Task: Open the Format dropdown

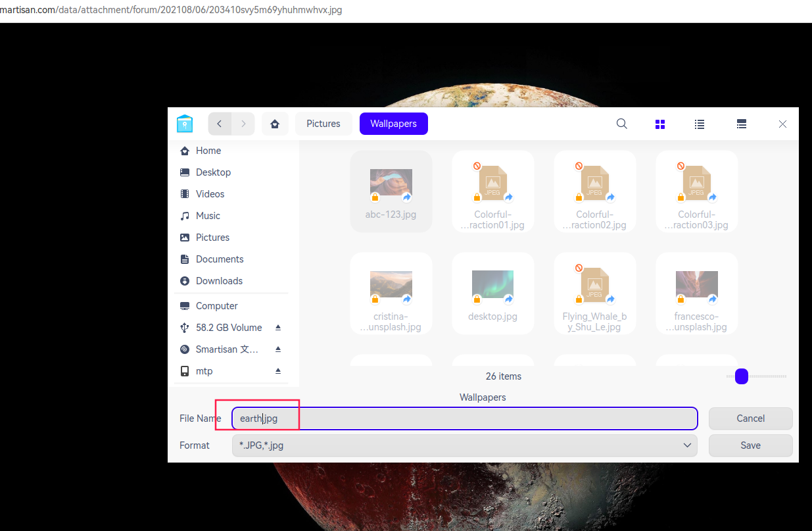Action: tap(465, 445)
